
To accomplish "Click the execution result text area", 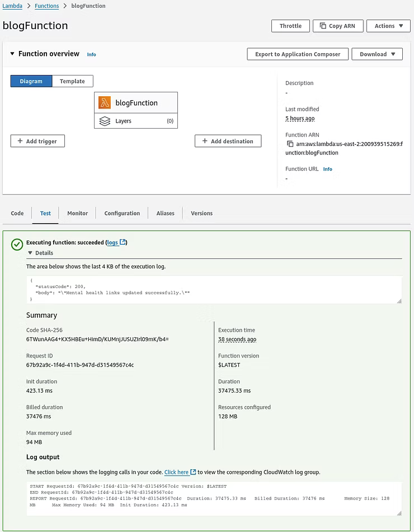I will click(214, 289).
